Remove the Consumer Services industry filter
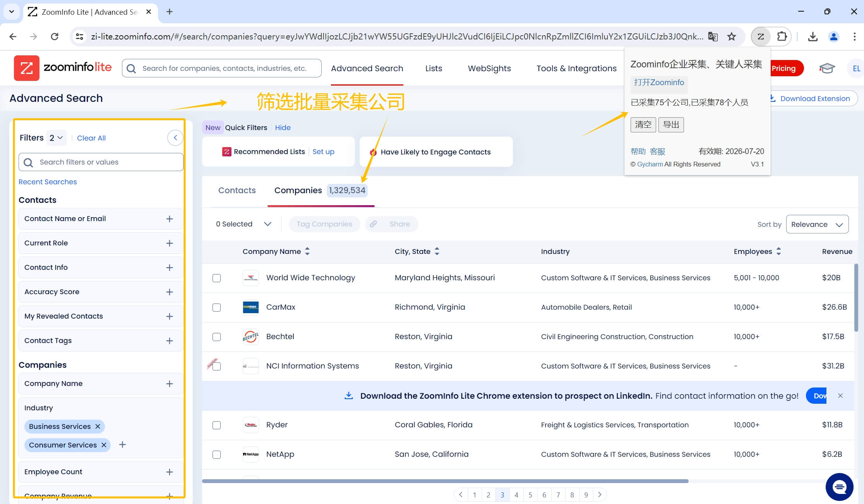864x504 pixels. 104,445
